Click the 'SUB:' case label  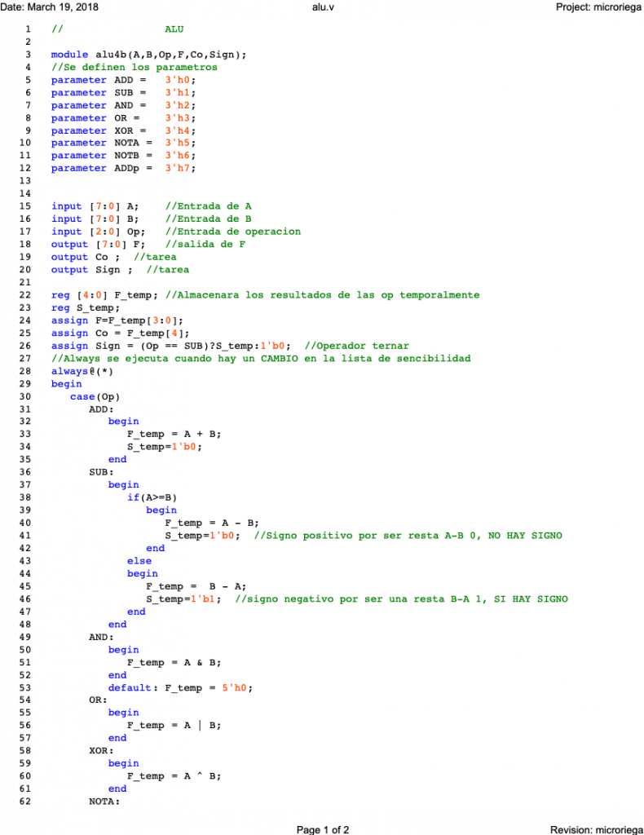point(101,473)
